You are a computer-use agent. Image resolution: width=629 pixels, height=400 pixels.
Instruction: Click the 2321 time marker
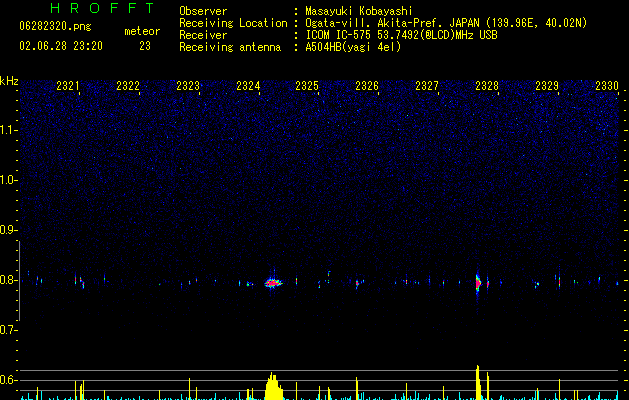(68, 85)
